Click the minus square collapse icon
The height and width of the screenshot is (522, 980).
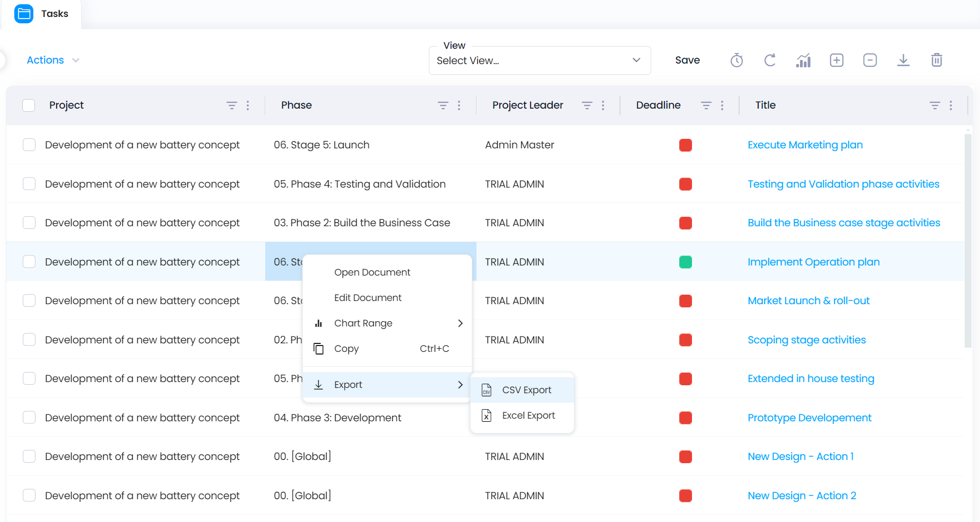[870, 60]
